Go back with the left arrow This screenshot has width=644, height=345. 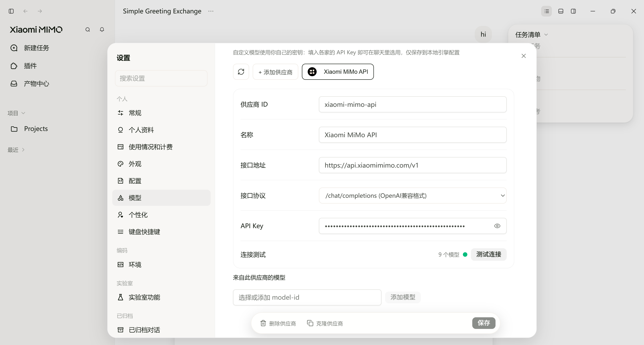coord(25,11)
